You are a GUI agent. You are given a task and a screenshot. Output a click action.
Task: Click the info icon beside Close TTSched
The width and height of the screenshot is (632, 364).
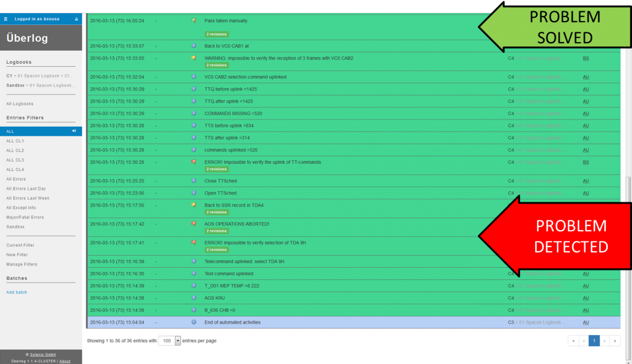coord(193,181)
